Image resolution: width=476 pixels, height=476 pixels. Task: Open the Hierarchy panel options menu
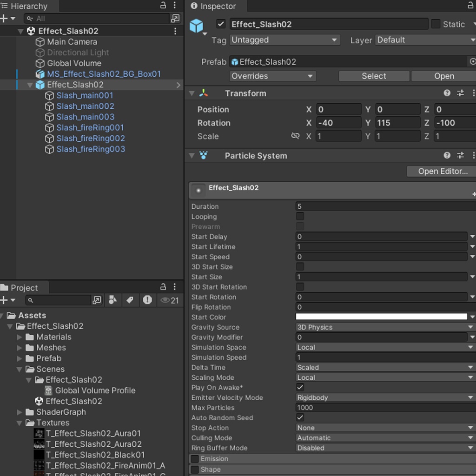[174, 6]
